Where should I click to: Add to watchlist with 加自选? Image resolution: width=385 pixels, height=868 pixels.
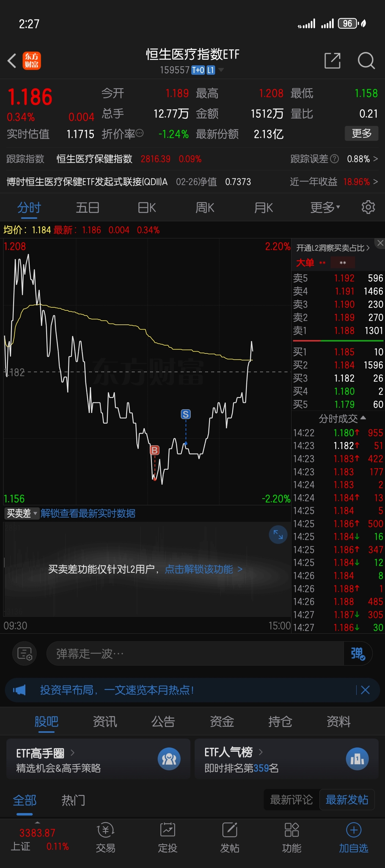(x=354, y=838)
